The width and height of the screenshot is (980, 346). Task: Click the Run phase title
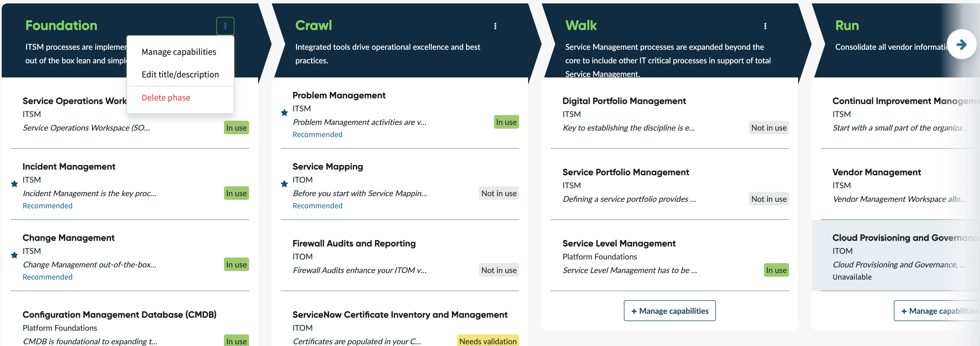(847, 25)
